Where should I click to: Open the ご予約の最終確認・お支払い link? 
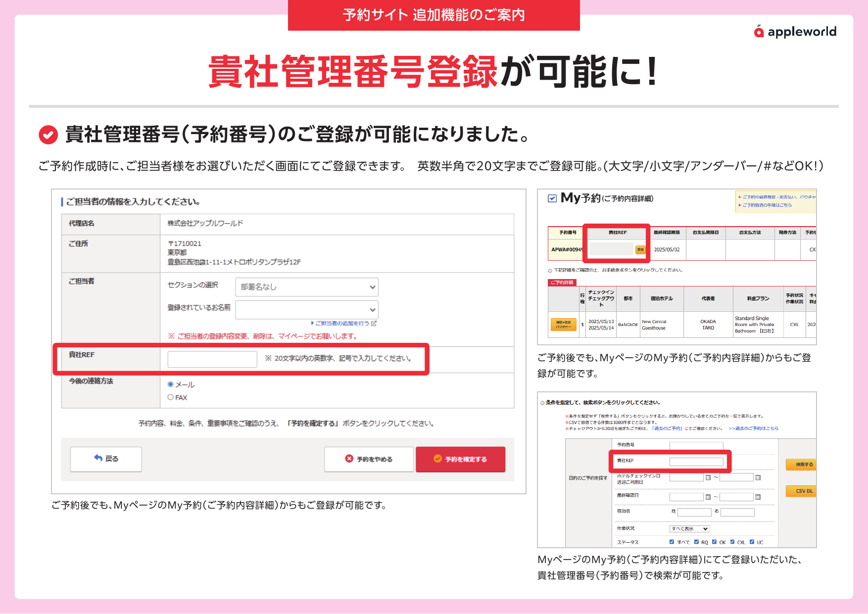(x=779, y=197)
